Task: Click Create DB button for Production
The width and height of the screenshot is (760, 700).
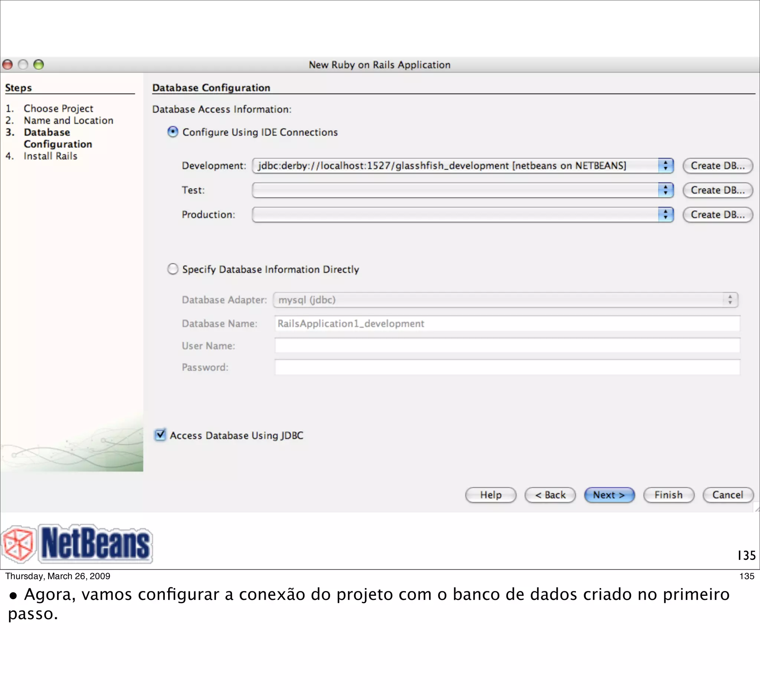Action: 717,214
